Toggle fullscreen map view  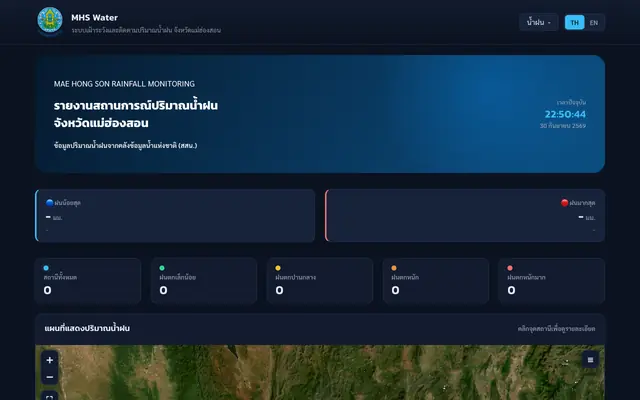pos(49,396)
